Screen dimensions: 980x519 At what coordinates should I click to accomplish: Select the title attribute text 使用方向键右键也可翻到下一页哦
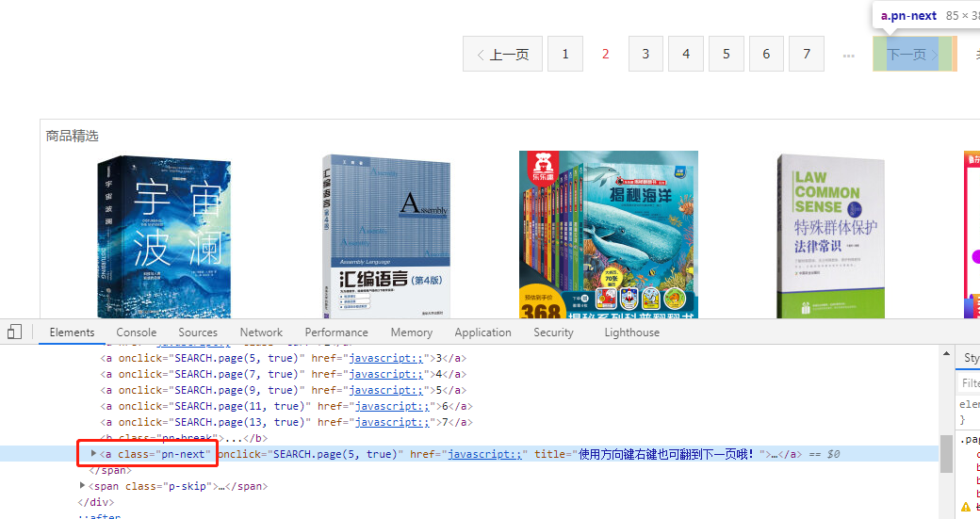(666, 454)
